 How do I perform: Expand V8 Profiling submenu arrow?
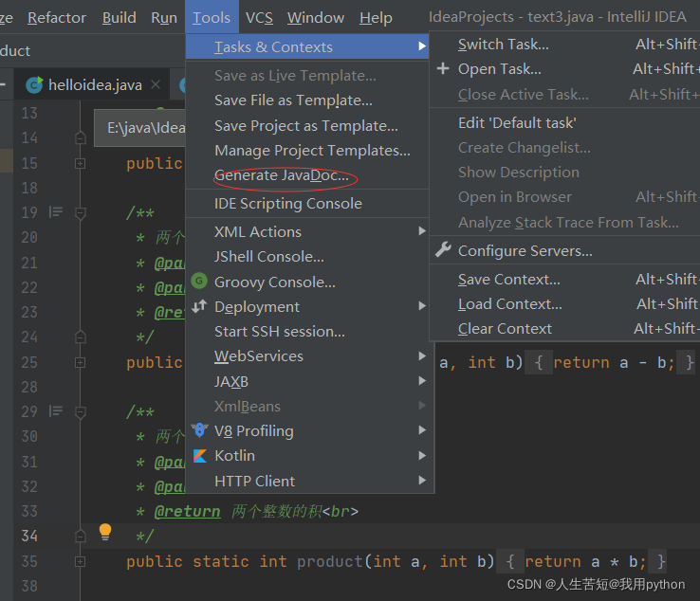tap(421, 430)
